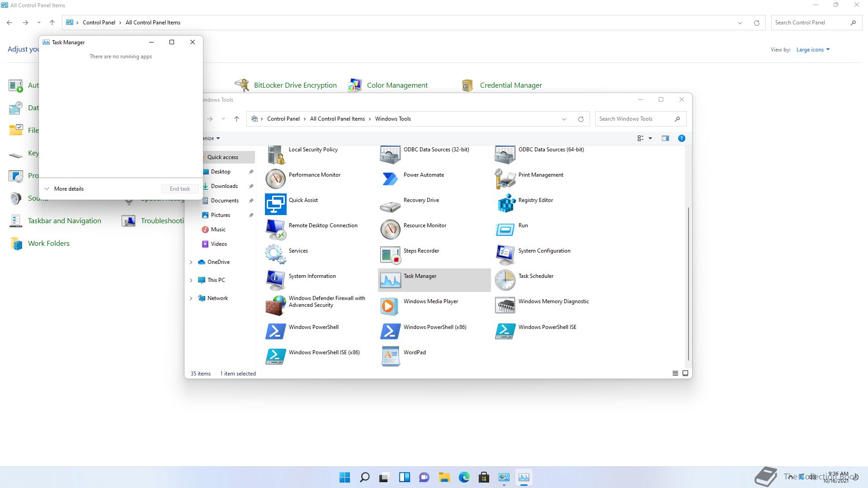
Task: Open Remote Desktop Connection icon
Action: click(276, 230)
